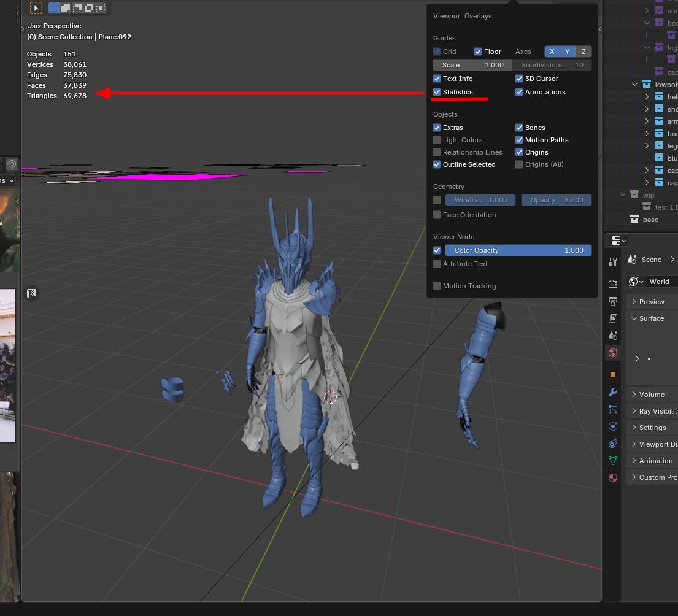Enable the Face Orientation checkbox
678x616 pixels.
coord(437,215)
